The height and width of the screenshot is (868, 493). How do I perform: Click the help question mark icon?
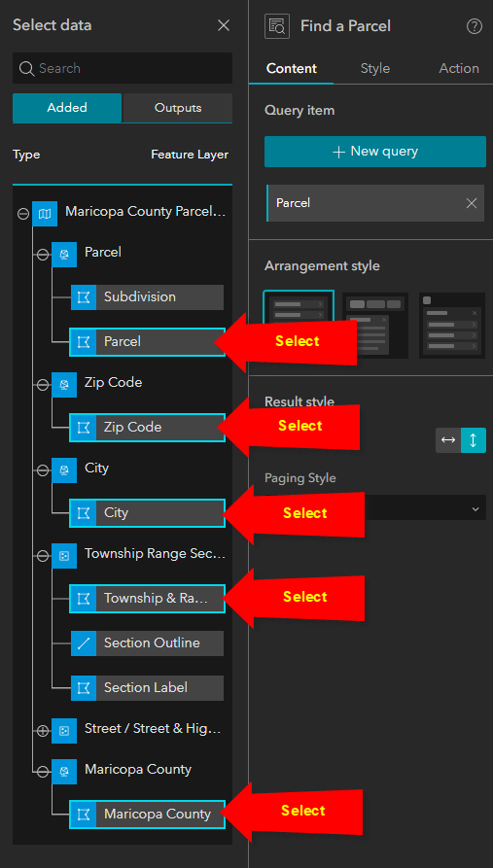point(475,26)
